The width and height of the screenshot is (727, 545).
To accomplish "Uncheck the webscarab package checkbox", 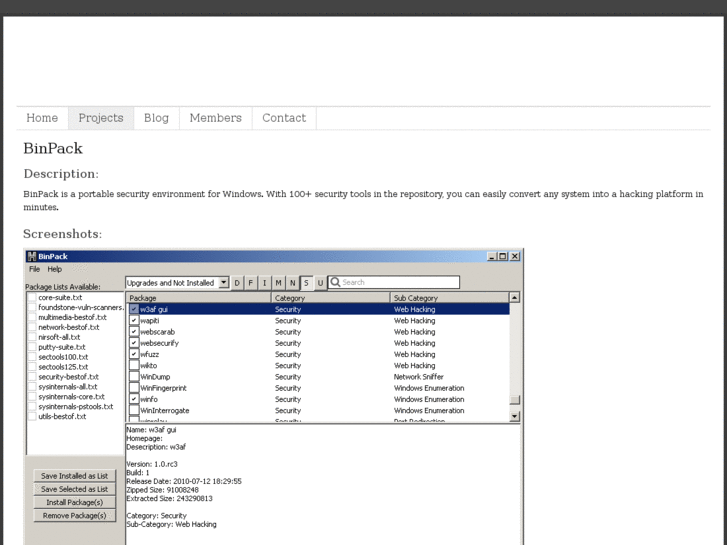I will click(x=134, y=332).
